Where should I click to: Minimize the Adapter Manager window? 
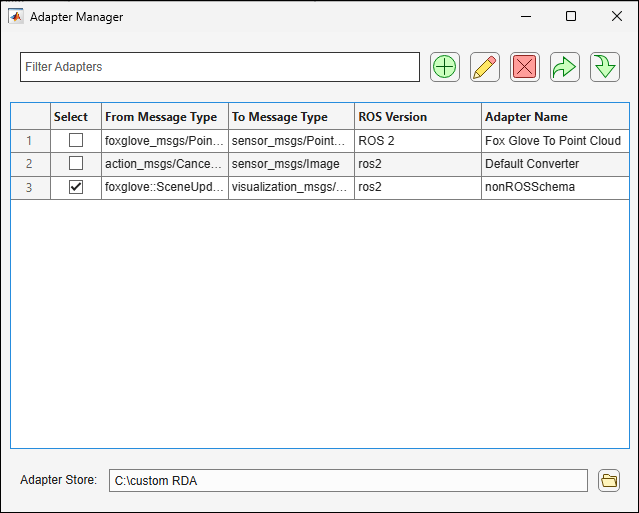click(x=526, y=17)
